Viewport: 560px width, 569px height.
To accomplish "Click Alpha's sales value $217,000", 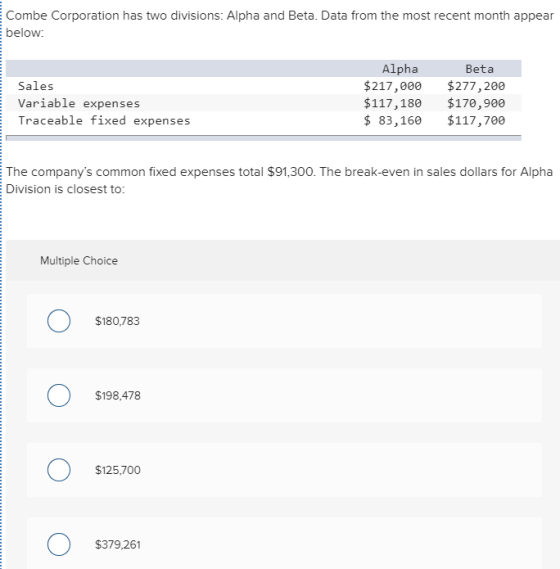I will (393, 86).
